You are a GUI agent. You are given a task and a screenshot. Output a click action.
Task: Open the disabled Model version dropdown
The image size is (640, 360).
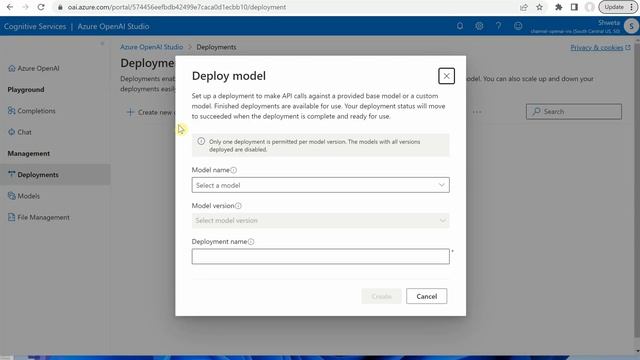tap(320, 220)
